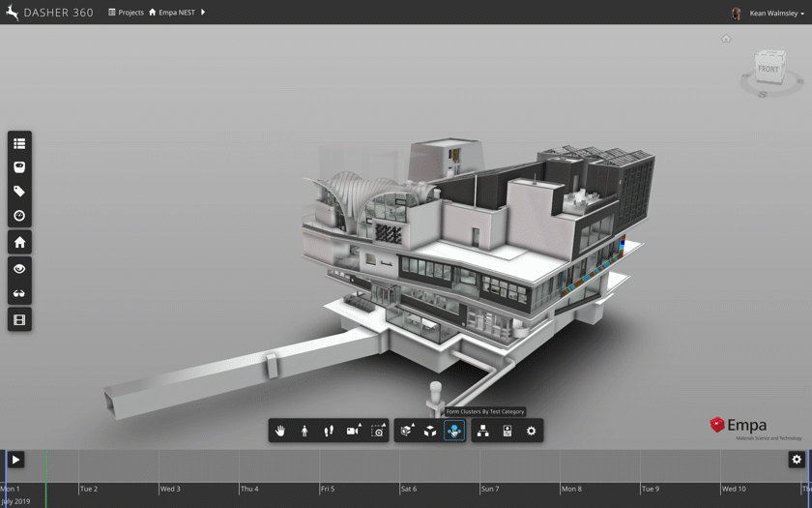Activate the person walk tool
The image size is (812, 508).
304,431
